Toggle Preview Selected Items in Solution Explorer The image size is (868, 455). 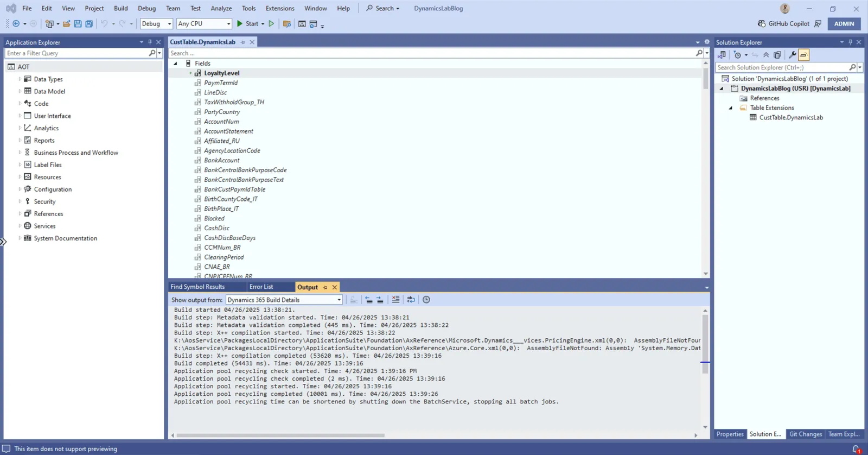(804, 55)
